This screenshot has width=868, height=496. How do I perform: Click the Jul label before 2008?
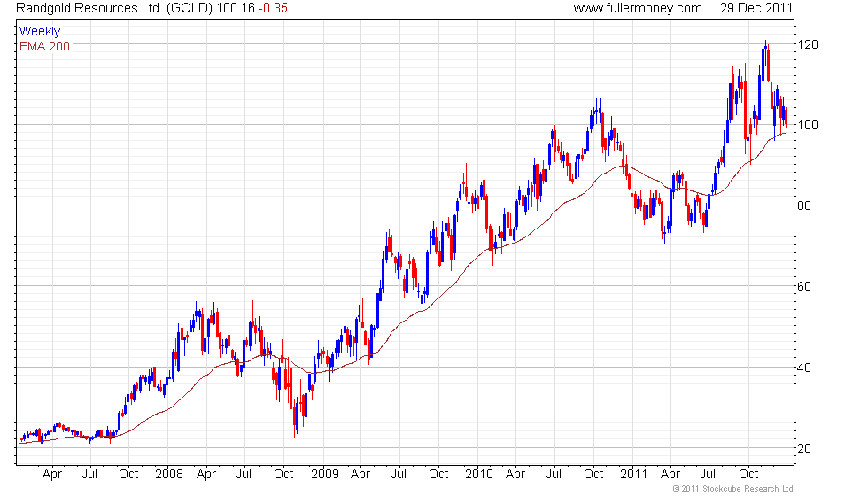[89, 475]
